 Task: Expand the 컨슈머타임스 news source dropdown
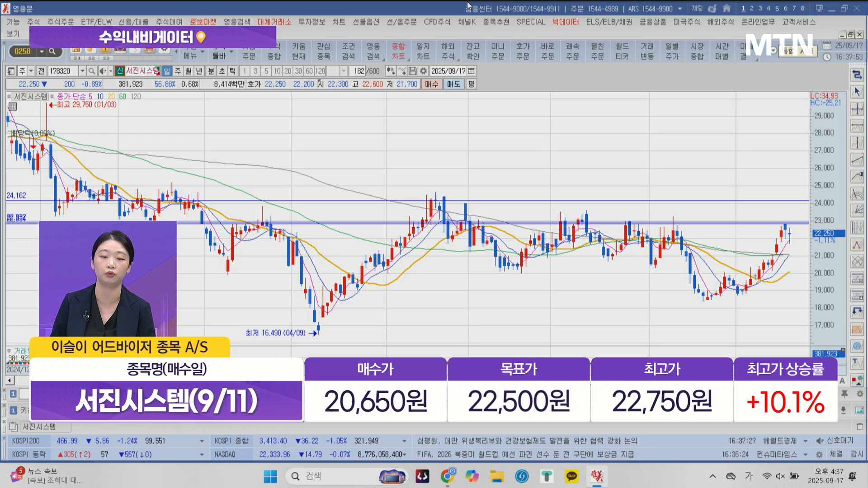point(805,455)
